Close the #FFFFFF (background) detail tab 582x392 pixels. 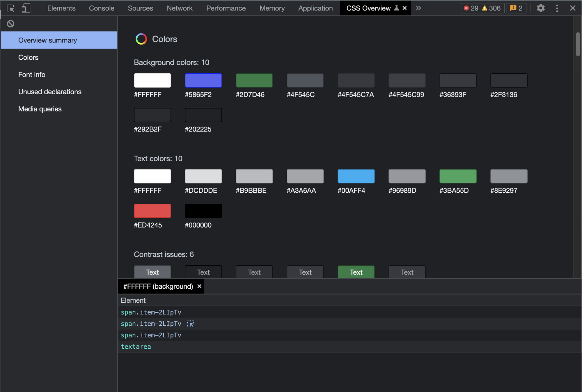pos(199,286)
